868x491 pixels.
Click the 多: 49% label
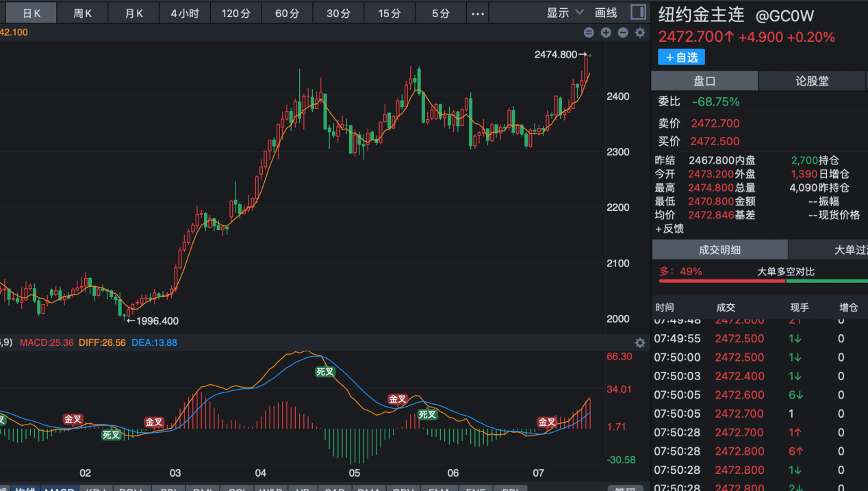[680, 271]
